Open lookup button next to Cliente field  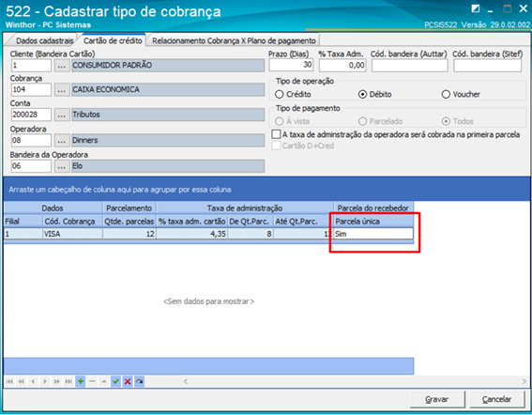[x=62, y=66]
